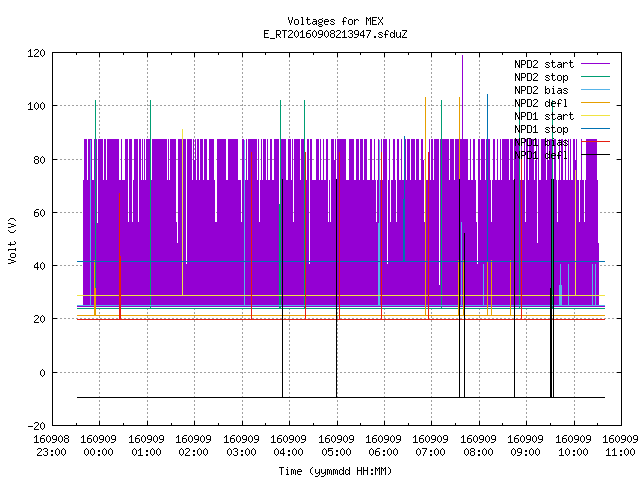This screenshot has height=480, width=640.
Task: Click the '160909 01:00' x-axis tick label
Action: tap(146, 445)
